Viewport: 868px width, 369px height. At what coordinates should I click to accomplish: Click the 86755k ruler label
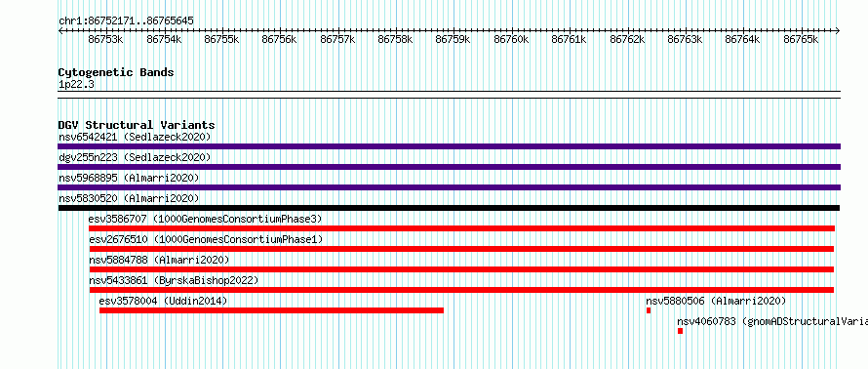coord(221,39)
